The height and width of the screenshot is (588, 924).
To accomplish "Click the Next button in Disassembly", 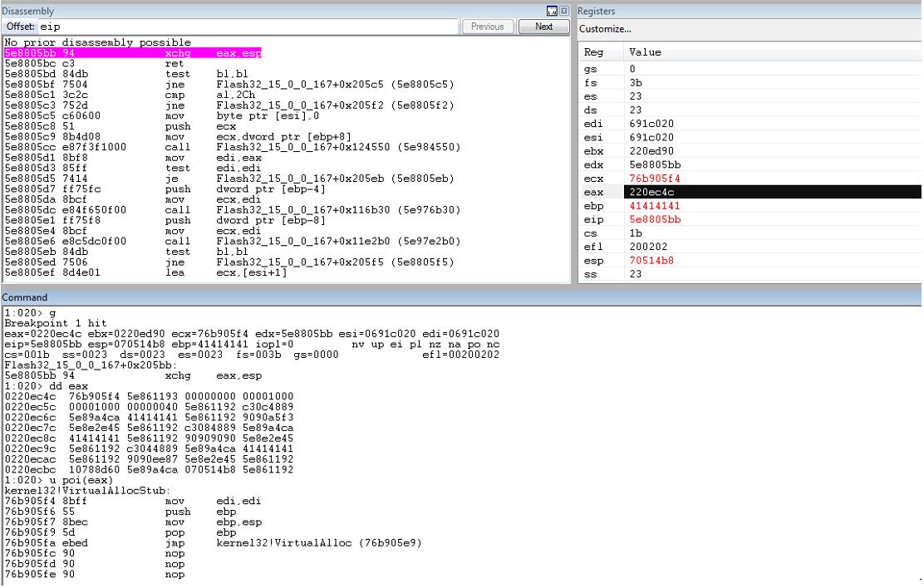I will click(544, 27).
